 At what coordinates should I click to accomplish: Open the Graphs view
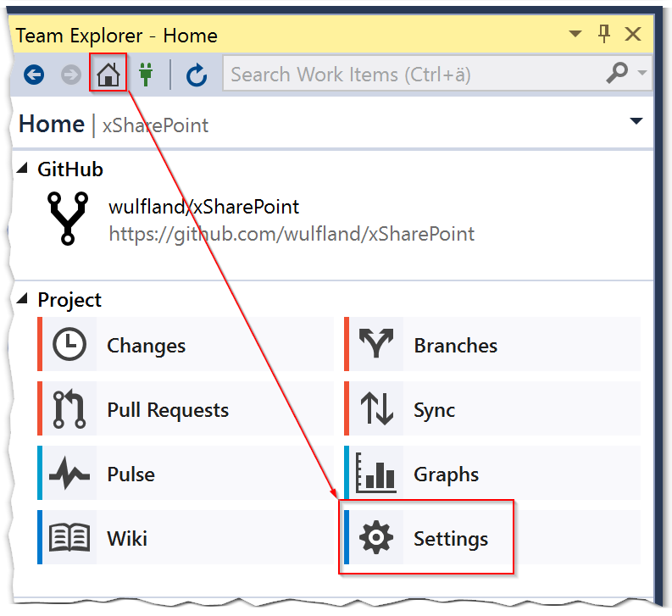point(446,474)
